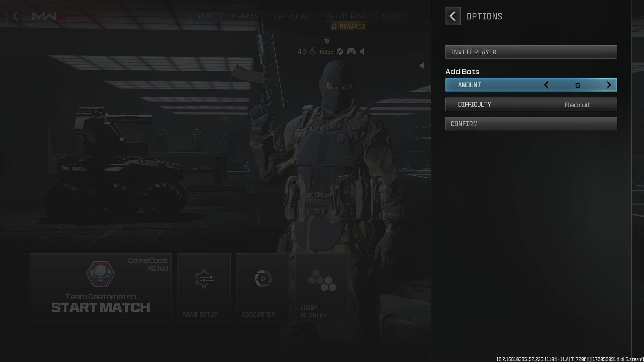Click the CODCASTER icon
This screenshot has width=644, height=362.
point(262,279)
